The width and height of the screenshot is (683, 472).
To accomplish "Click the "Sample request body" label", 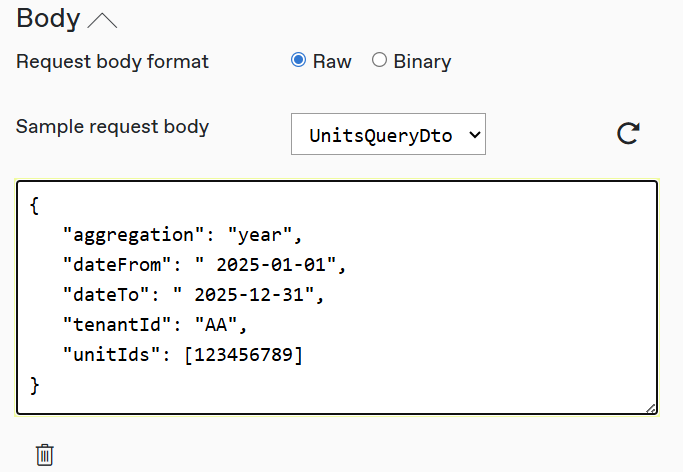I will click(x=113, y=127).
